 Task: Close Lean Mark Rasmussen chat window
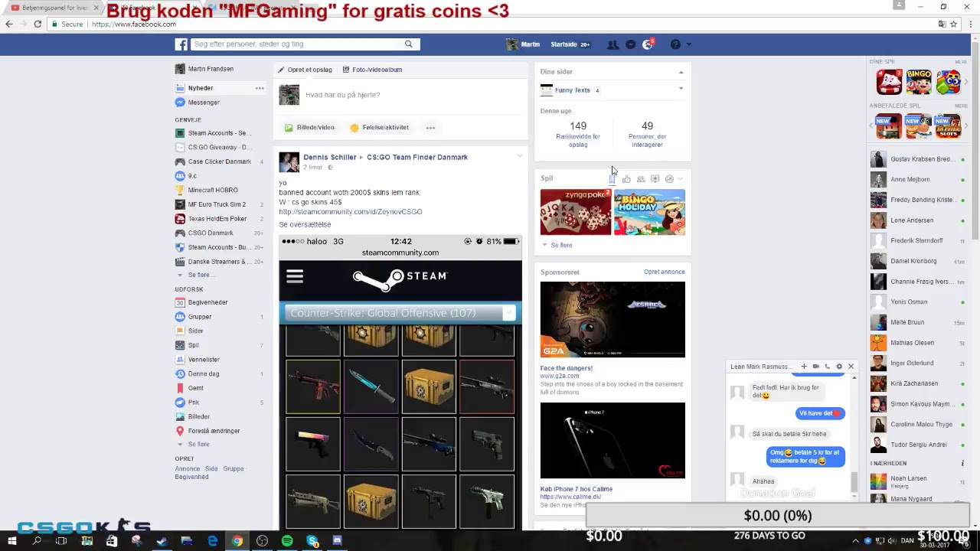click(851, 367)
